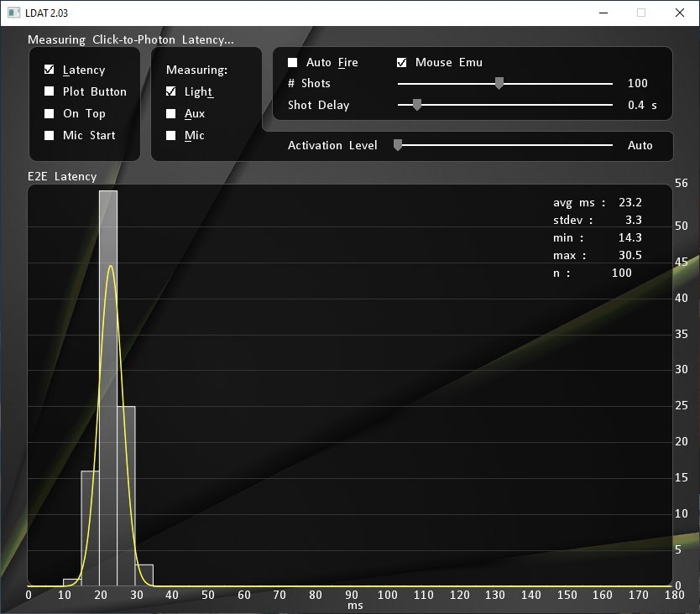Image resolution: width=700 pixels, height=614 pixels.
Task: Uncheck the Latency checkbox
Action: point(50,70)
